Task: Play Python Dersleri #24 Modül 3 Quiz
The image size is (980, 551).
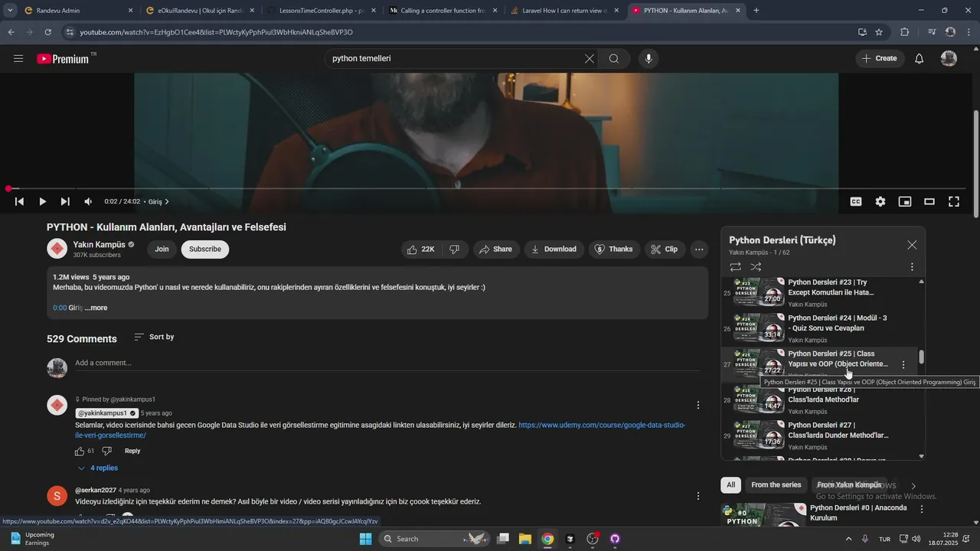Action: click(819, 328)
